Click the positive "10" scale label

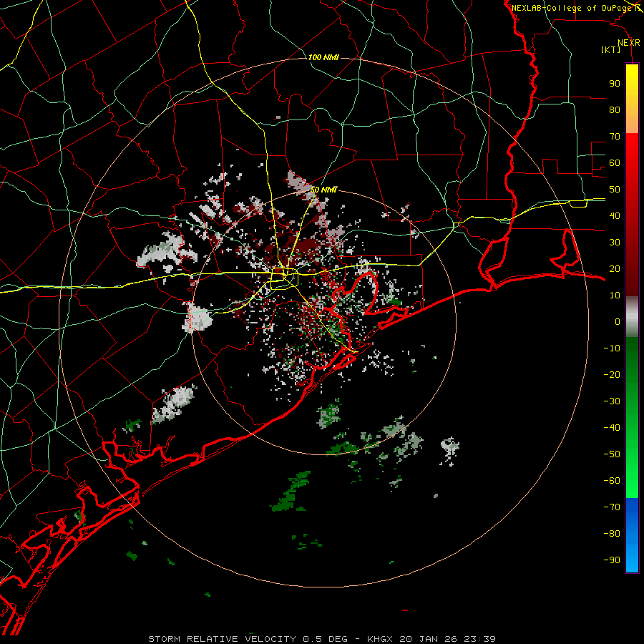click(615, 296)
